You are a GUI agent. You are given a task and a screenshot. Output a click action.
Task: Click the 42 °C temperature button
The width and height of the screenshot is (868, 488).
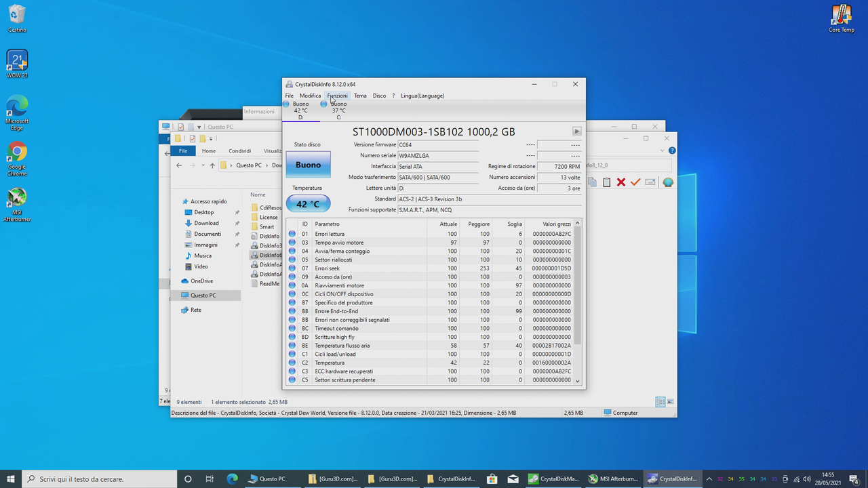click(x=308, y=204)
